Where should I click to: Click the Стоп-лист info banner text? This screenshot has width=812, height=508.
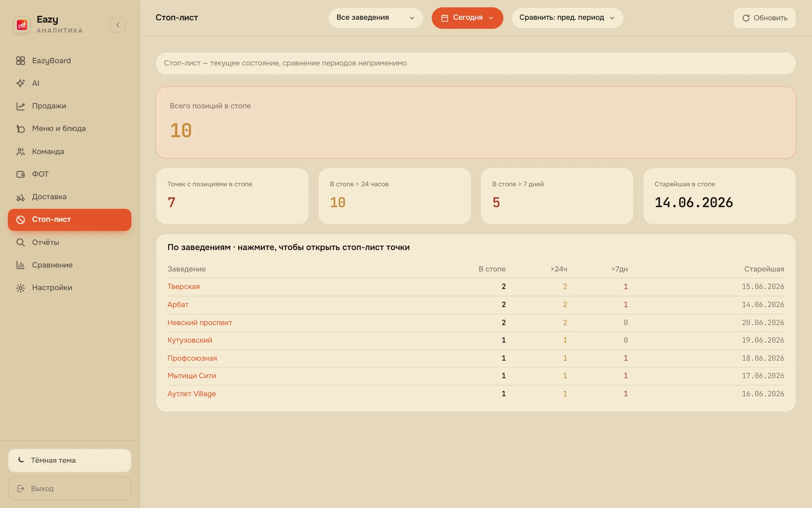coord(285,63)
